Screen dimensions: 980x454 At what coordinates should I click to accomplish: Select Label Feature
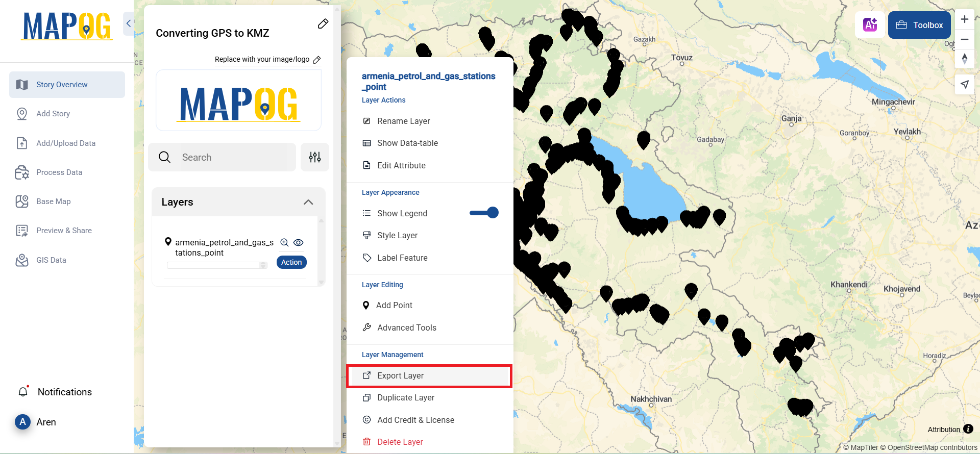402,258
